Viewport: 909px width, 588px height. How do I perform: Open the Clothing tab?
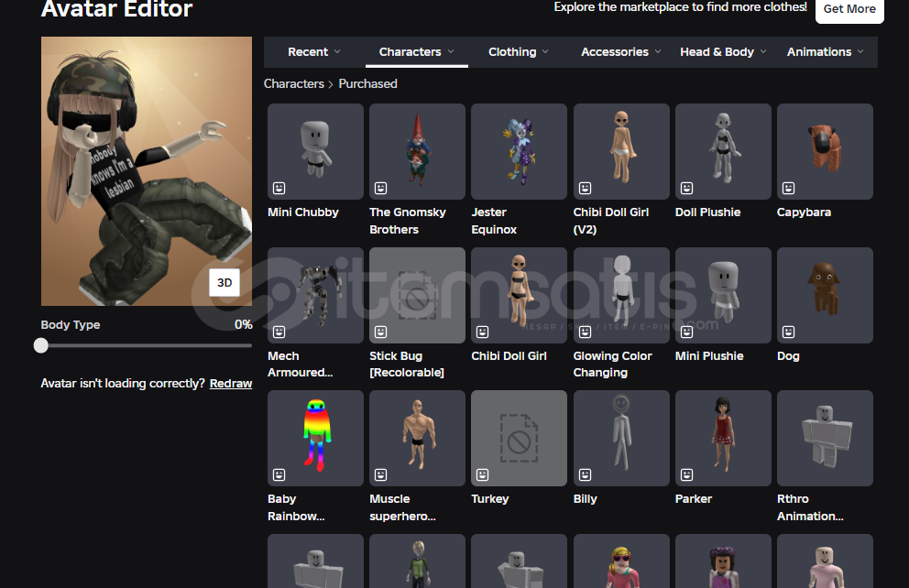click(x=519, y=52)
